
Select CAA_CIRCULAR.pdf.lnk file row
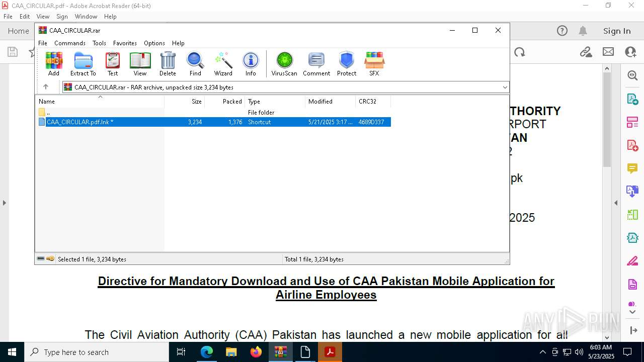(x=214, y=122)
